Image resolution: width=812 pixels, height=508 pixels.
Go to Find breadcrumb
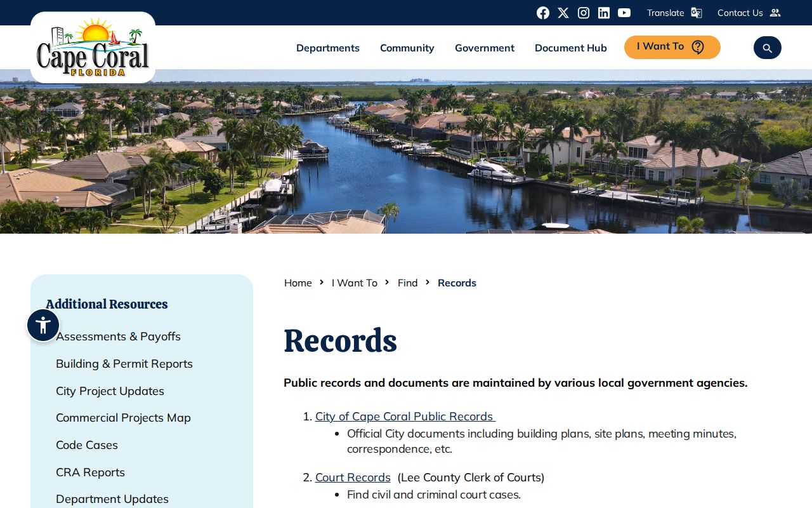point(408,283)
